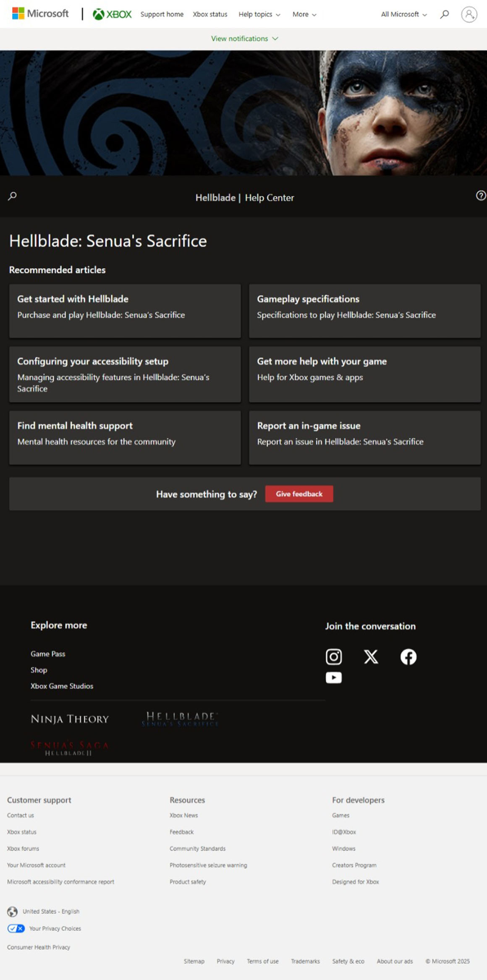Open the help center search icon
487x980 pixels.
pos(13,196)
